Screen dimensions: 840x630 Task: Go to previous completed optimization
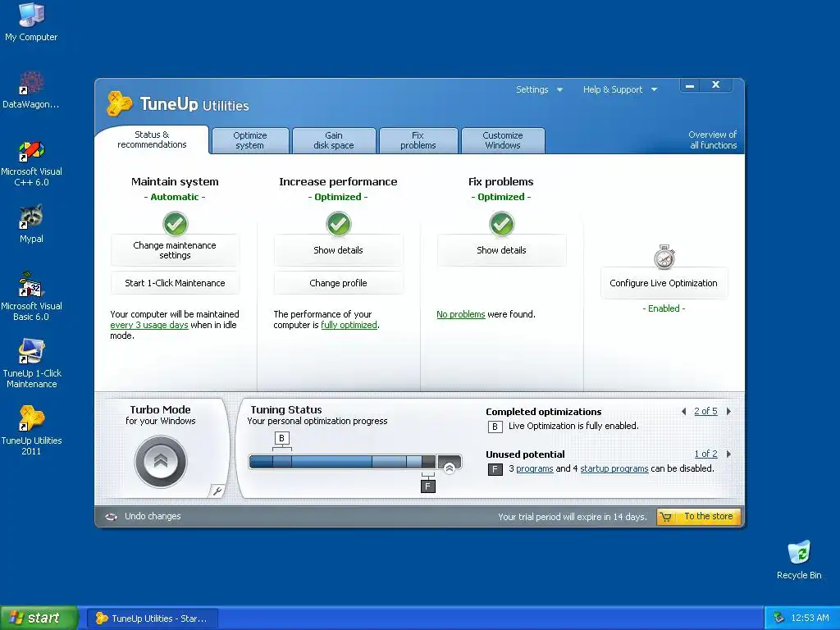pos(683,412)
